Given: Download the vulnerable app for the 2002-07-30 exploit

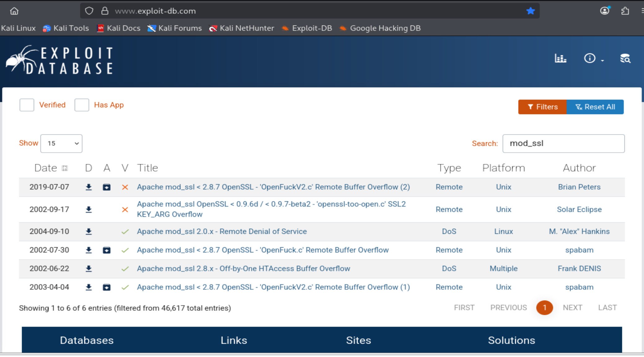Looking at the screenshot, I should click(x=107, y=250).
